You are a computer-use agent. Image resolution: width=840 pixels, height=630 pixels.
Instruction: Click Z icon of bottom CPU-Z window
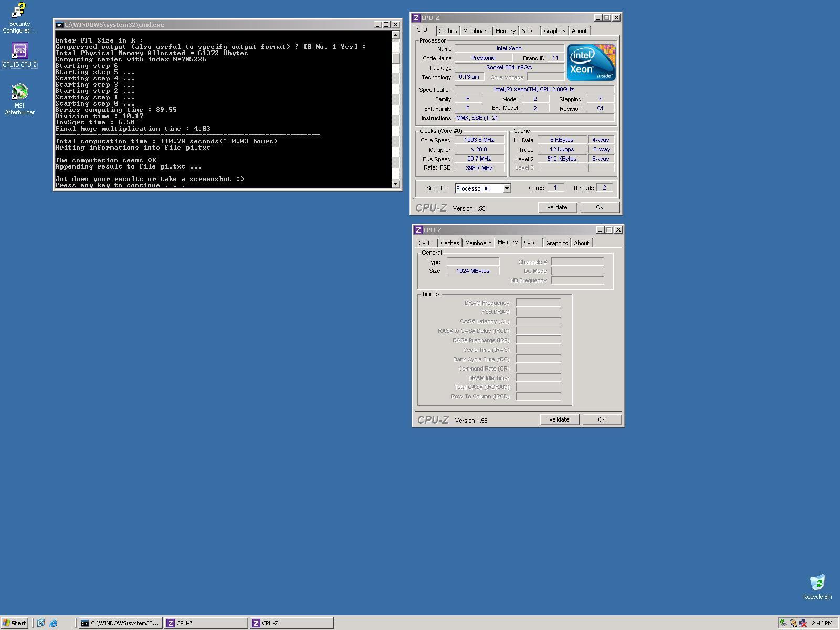coord(418,230)
